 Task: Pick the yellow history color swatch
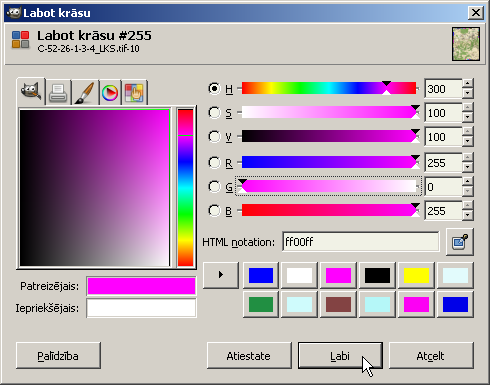416,275
